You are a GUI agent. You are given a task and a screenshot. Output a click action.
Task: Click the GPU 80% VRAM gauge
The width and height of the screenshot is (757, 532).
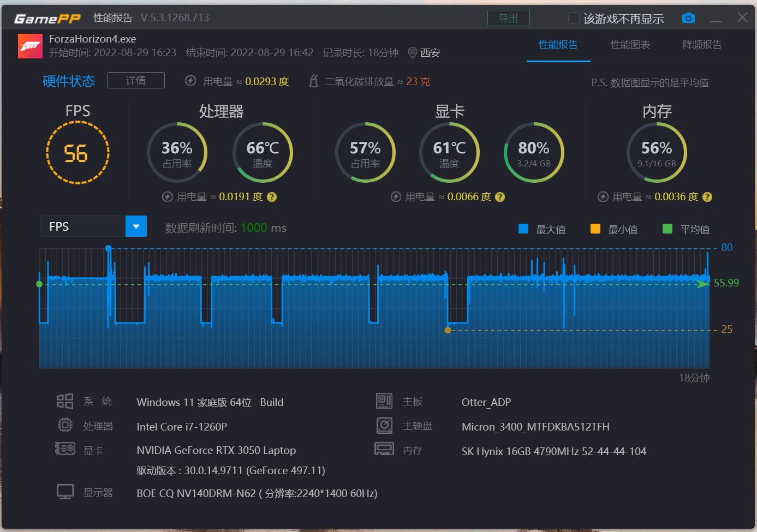coord(534,153)
